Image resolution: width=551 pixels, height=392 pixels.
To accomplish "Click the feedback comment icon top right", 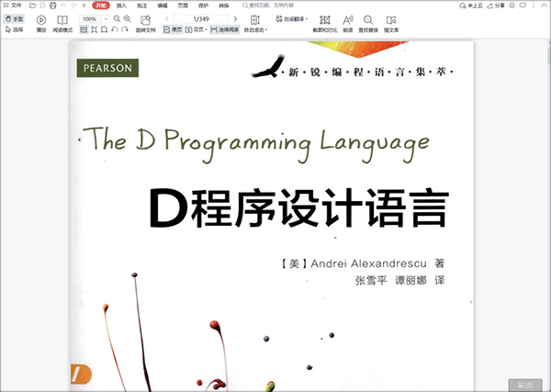I will pyautogui.click(x=523, y=6).
